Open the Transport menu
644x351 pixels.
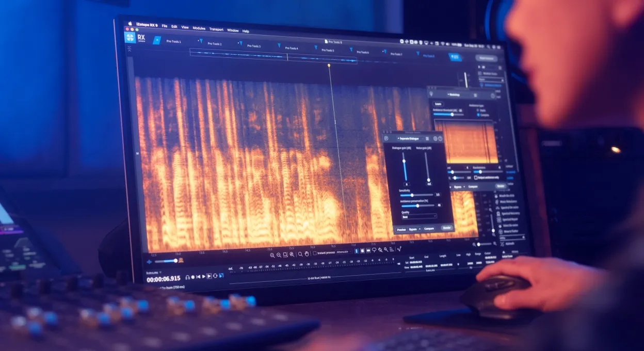click(x=216, y=29)
